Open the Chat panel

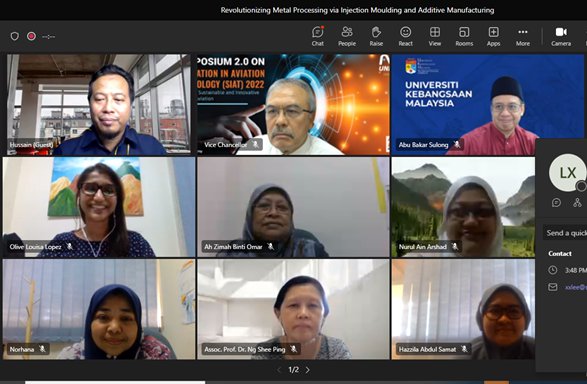tap(317, 36)
